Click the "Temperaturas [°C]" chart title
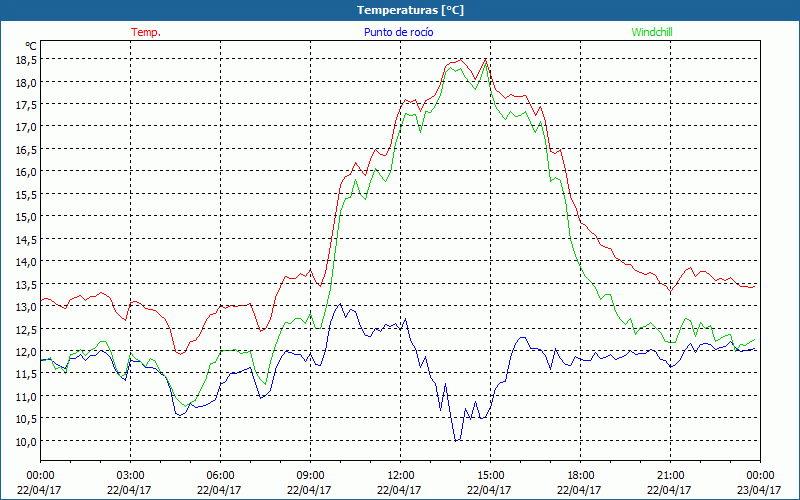This screenshot has width=800, height=500. point(410,10)
